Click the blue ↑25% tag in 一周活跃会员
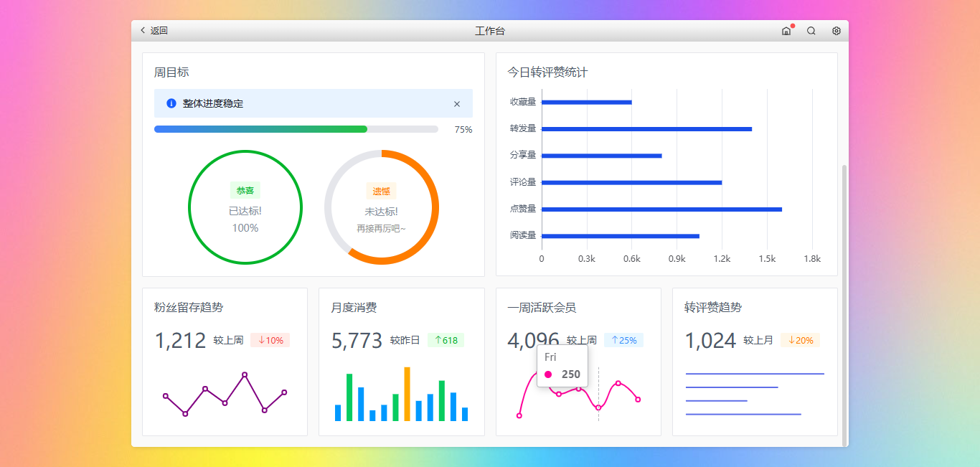 [623, 340]
